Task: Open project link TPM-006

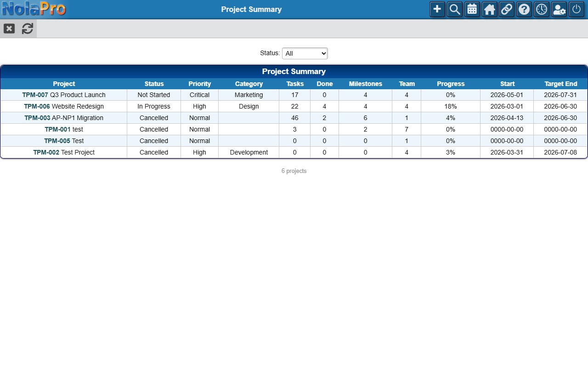Action: (37, 106)
